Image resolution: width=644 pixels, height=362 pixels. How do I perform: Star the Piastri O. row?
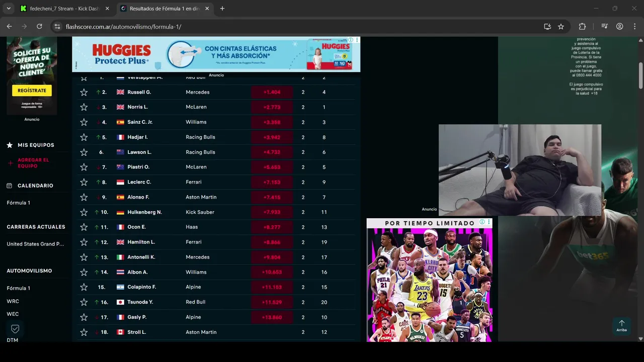[84, 167]
